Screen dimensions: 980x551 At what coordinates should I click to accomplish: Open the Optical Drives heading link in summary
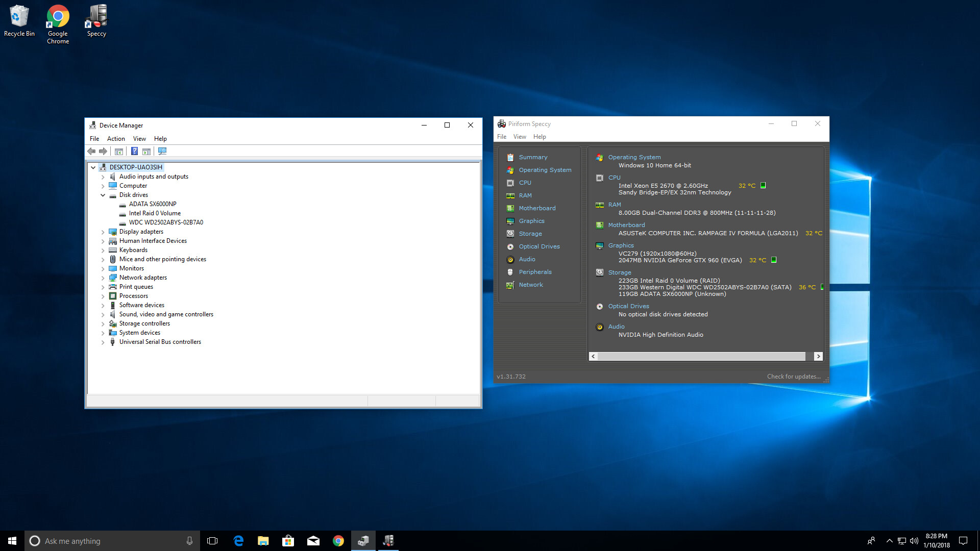point(628,306)
